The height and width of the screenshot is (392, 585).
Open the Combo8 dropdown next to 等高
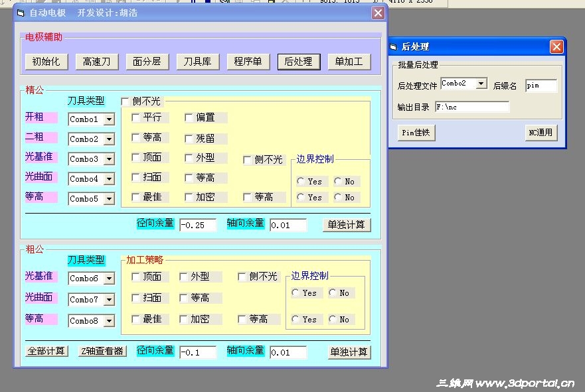click(110, 320)
